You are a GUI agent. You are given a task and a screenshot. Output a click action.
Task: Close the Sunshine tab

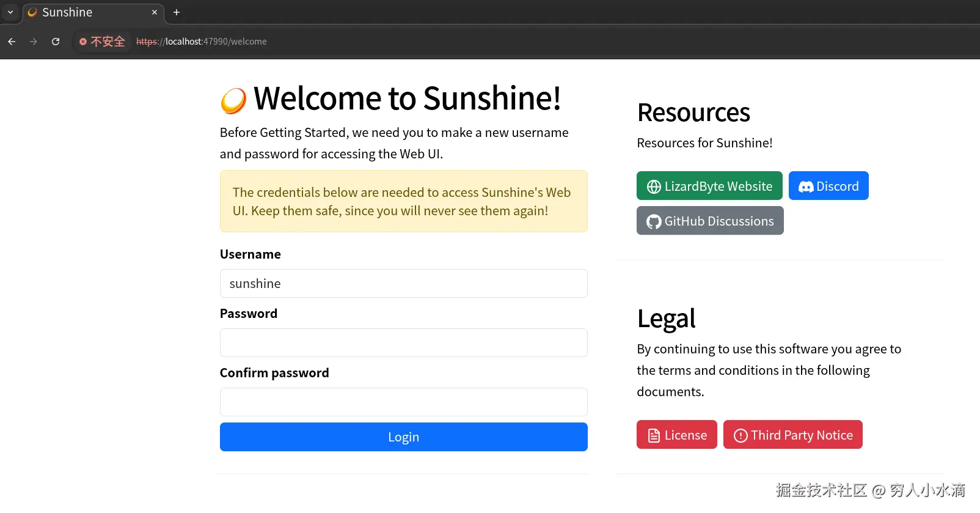pyautogui.click(x=155, y=12)
